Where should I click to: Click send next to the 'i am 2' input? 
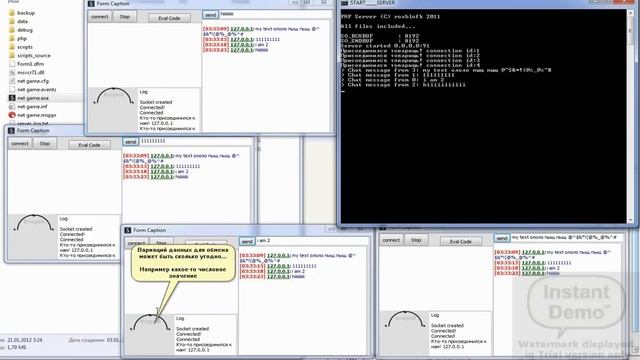pyautogui.click(x=247, y=241)
